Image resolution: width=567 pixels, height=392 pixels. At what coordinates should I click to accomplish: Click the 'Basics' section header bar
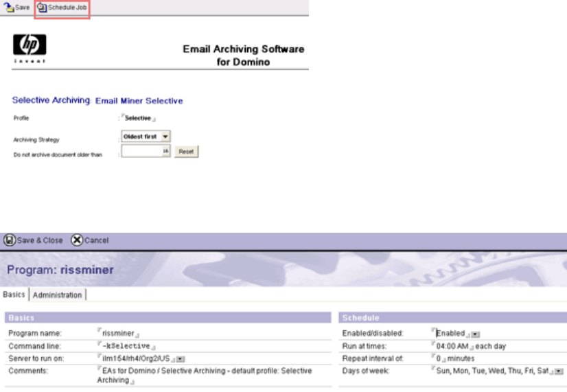pos(167,317)
